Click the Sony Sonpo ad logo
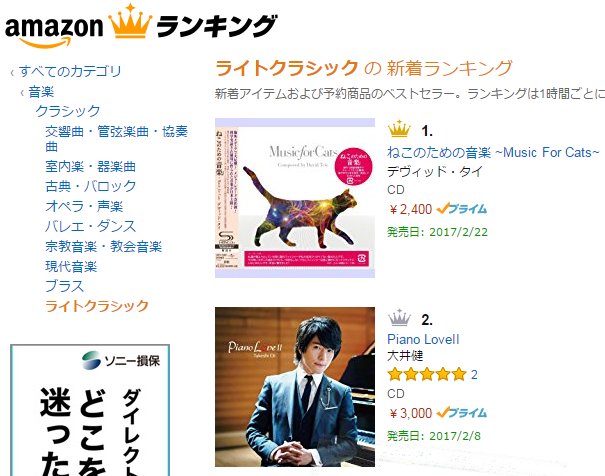Screen dimensions: 605x476 121,360
